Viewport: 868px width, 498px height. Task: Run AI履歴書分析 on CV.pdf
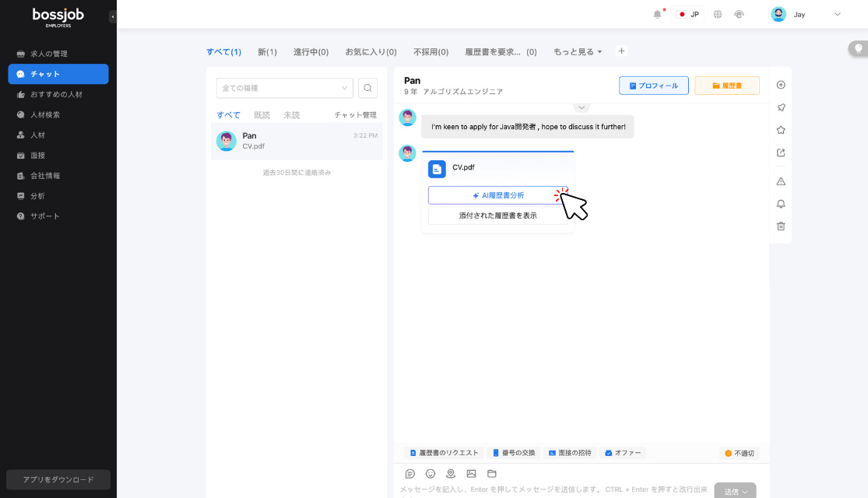pos(498,195)
